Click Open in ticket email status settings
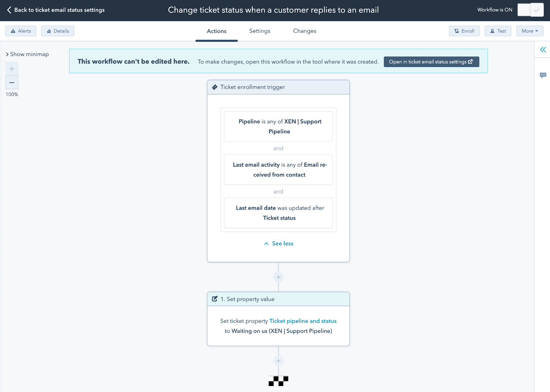Screen dimensions: 550x392 click(x=431, y=62)
